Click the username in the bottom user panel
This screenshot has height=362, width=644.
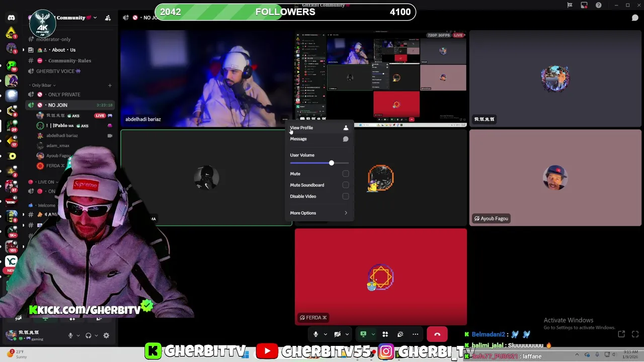coord(29,333)
